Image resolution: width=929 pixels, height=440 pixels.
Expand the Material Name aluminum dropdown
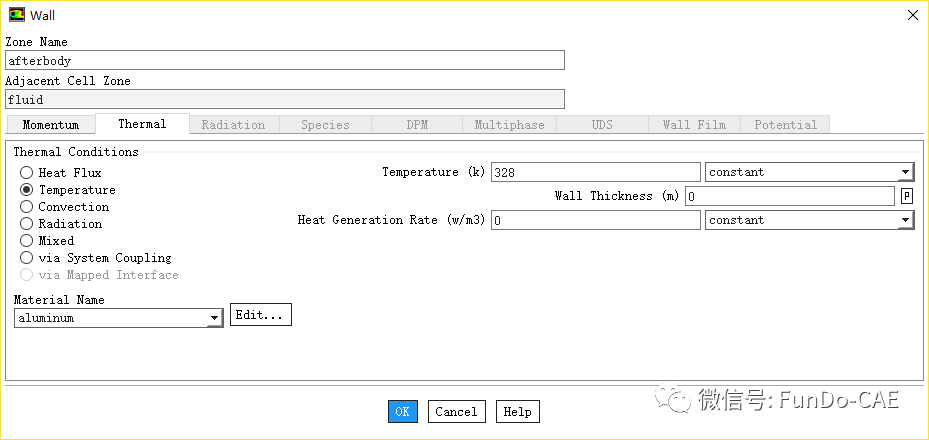coord(118,318)
